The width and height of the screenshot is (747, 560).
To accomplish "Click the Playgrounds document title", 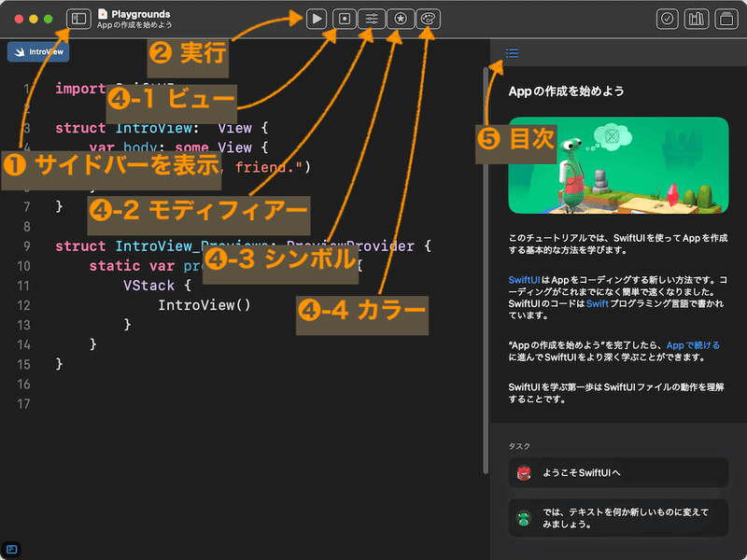I will [141, 14].
